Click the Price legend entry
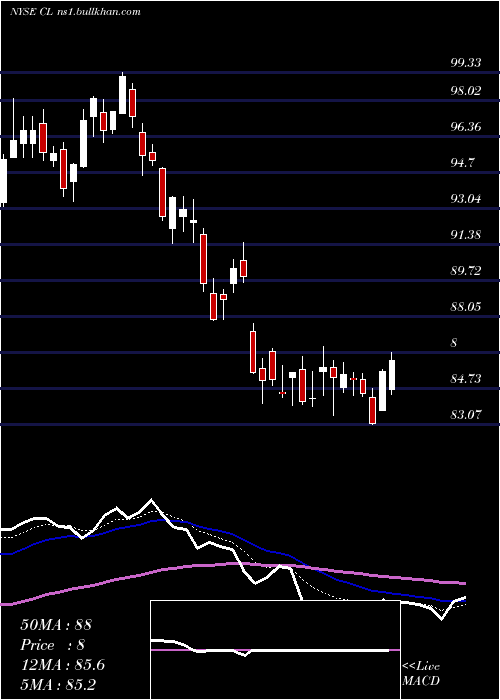The image size is (500, 700). point(52,645)
